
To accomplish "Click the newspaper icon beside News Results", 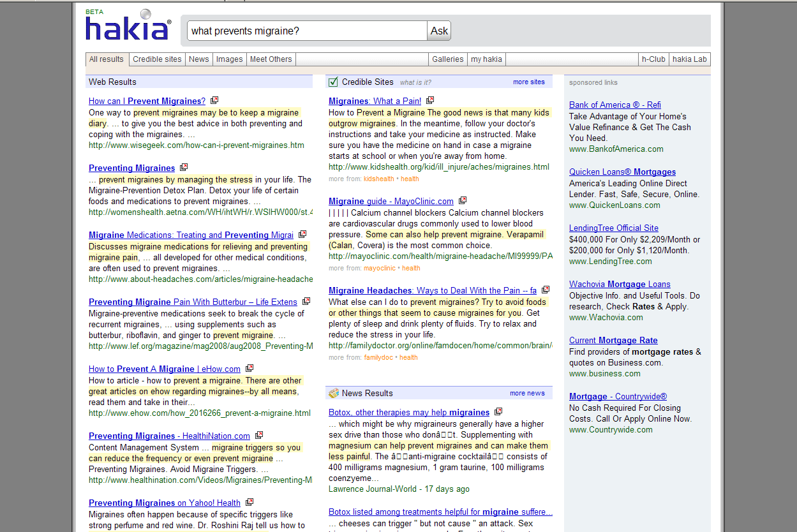I will click(333, 393).
